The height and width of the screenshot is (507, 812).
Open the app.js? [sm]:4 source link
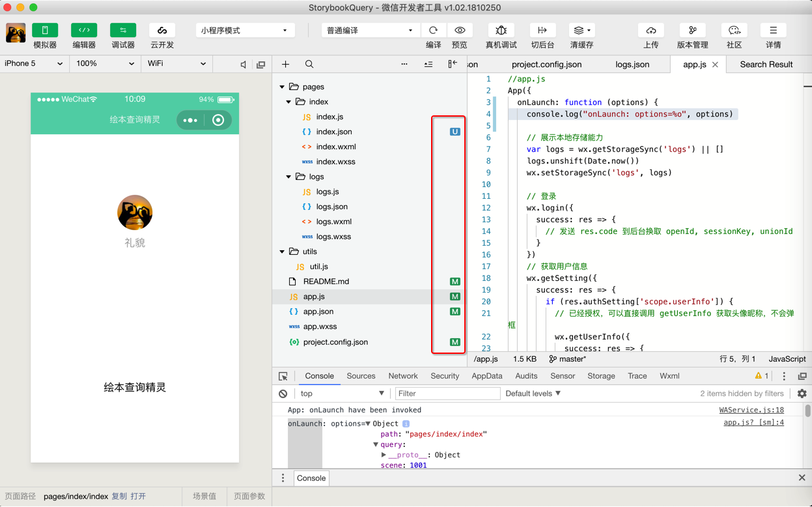click(x=753, y=423)
